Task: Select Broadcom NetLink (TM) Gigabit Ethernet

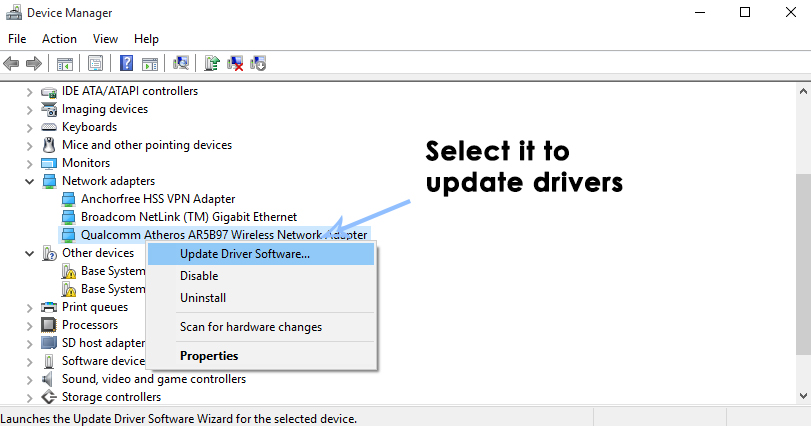Action: point(189,217)
